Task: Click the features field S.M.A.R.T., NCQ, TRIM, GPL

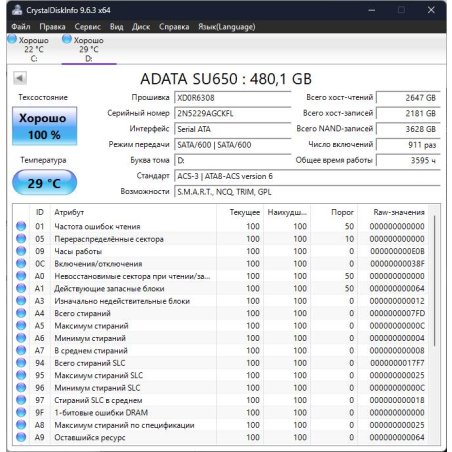Action: point(307,192)
